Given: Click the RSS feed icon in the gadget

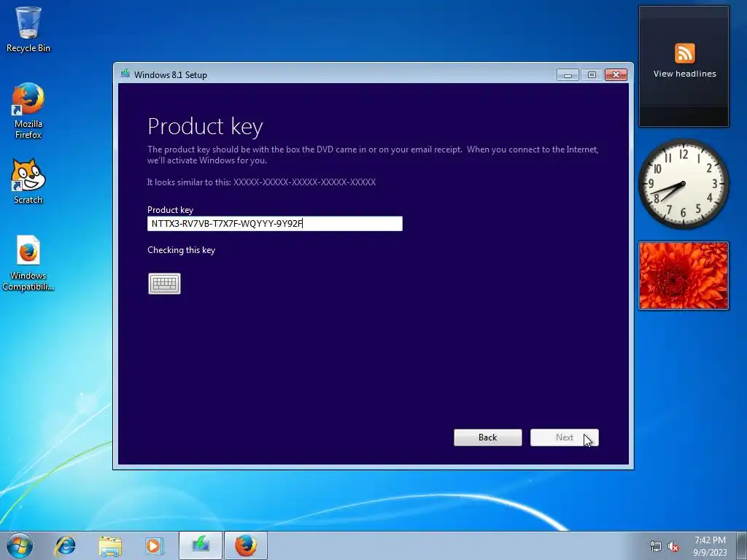Looking at the screenshot, I should (x=684, y=52).
